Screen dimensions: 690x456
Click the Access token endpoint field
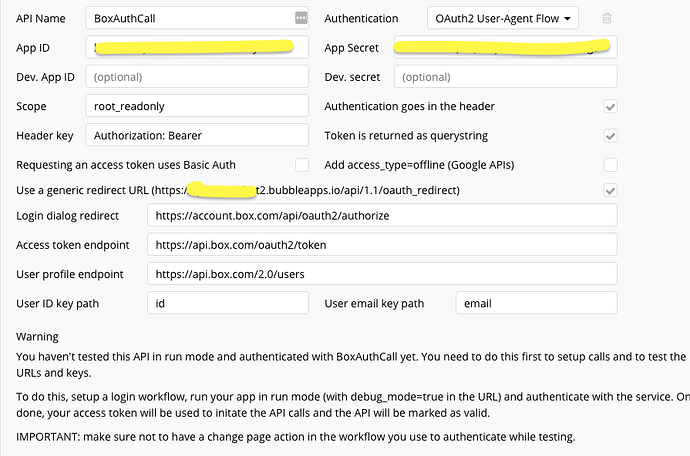coord(382,245)
